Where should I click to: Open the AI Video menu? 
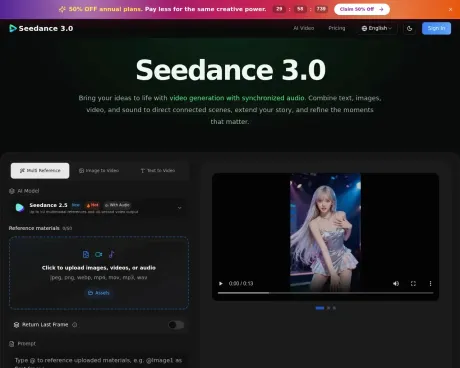[x=303, y=28]
